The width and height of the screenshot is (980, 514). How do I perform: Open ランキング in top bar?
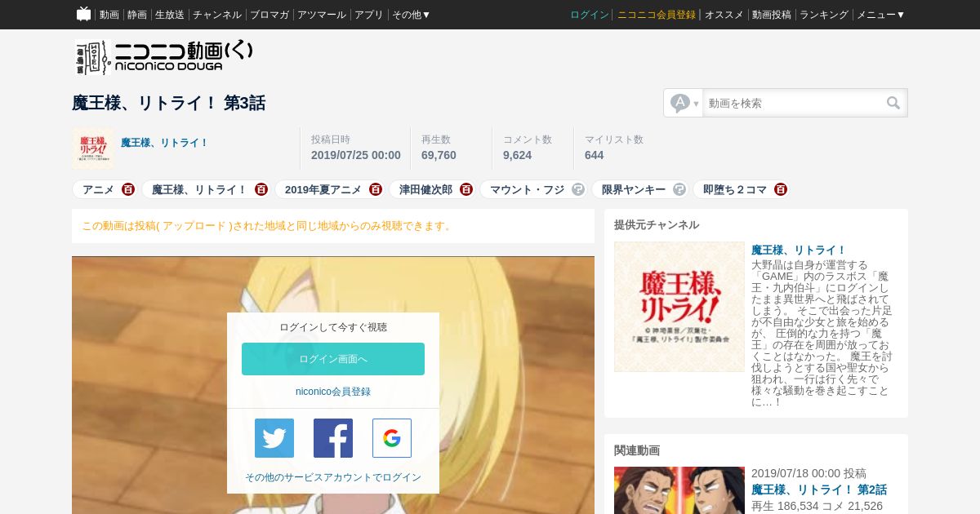824,15
